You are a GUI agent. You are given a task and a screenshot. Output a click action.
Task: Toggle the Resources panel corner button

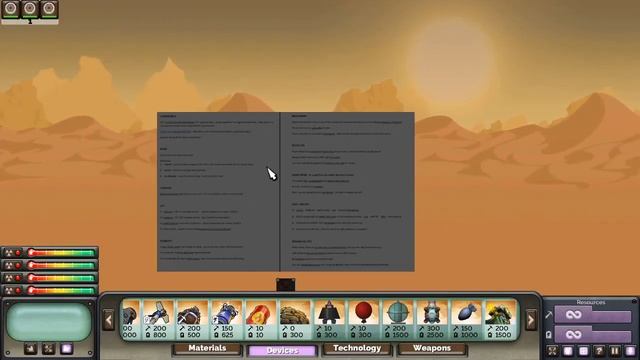(x=634, y=302)
